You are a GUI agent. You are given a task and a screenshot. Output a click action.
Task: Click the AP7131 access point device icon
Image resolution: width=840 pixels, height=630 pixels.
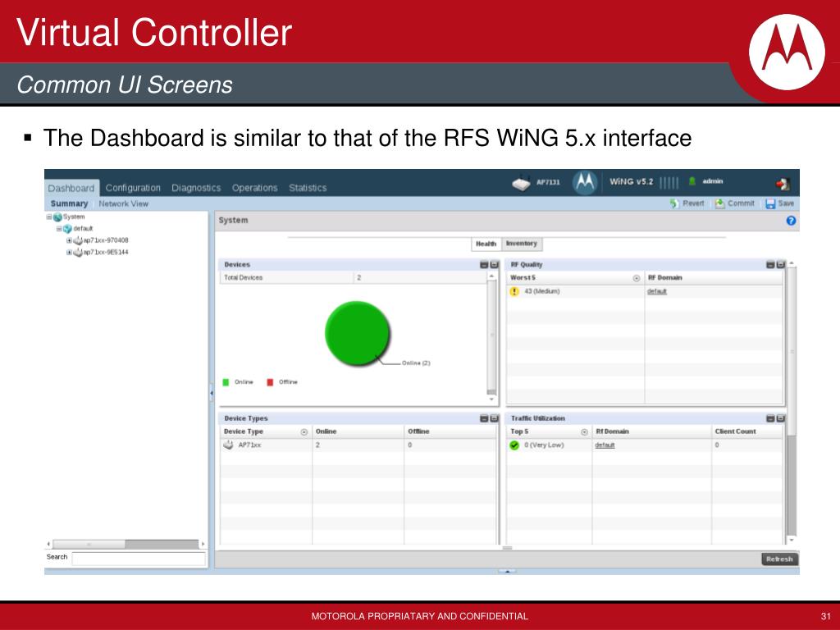pyautogui.click(x=521, y=183)
